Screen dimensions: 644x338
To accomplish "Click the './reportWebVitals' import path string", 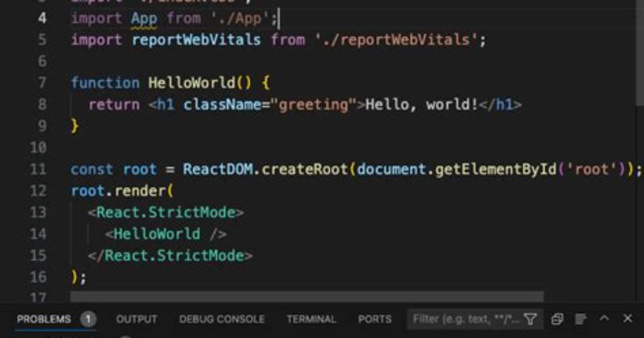I will [396, 40].
